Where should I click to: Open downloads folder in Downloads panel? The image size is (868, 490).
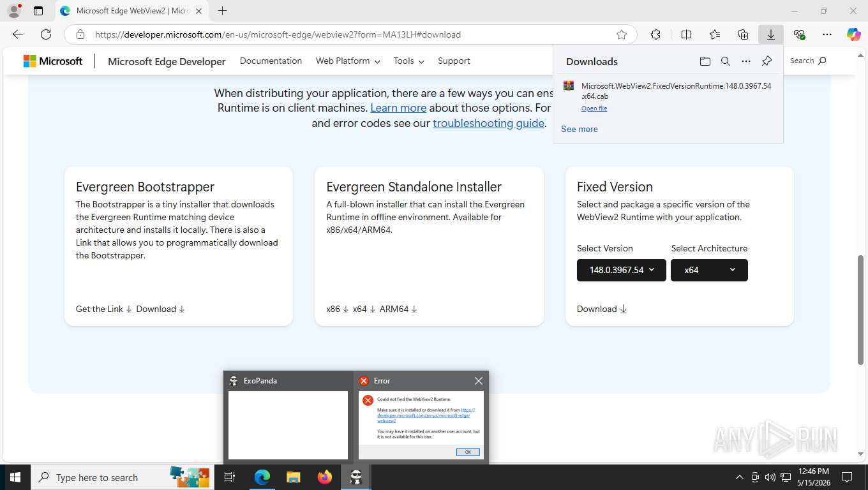pos(705,61)
